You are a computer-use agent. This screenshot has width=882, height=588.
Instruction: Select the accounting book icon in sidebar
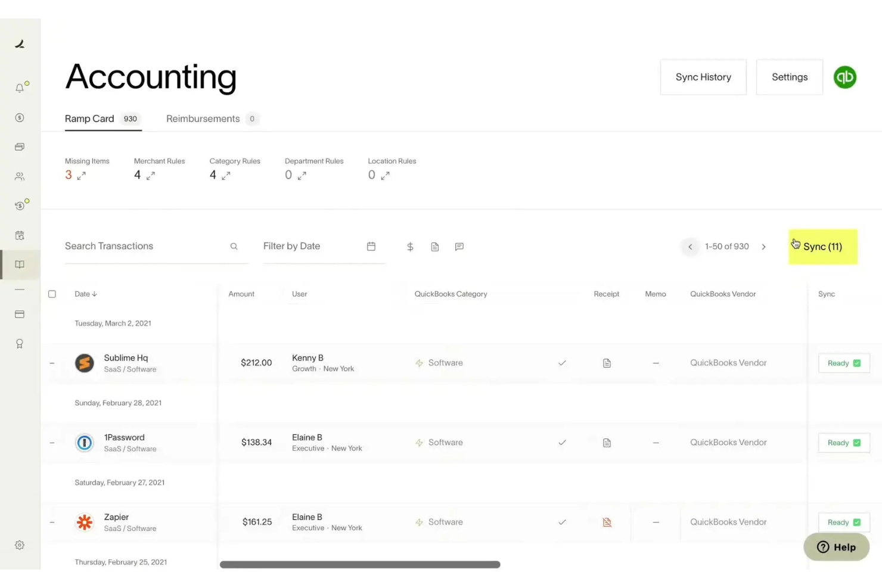coord(20,265)
